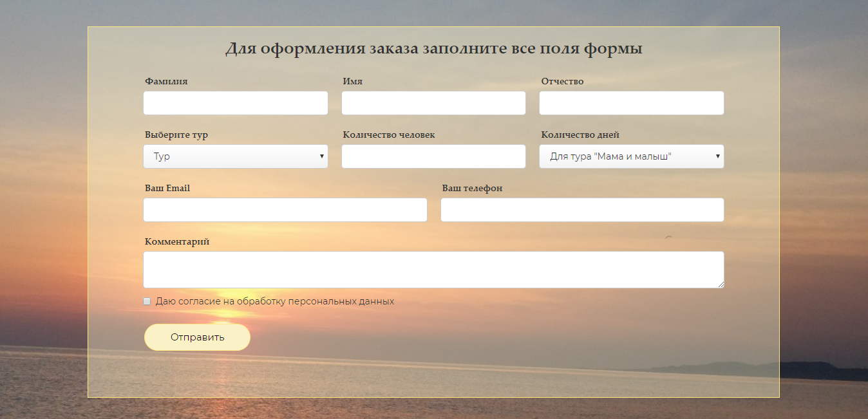Click the form heading 'Для оформления заказа'

(x=322, y=49)
